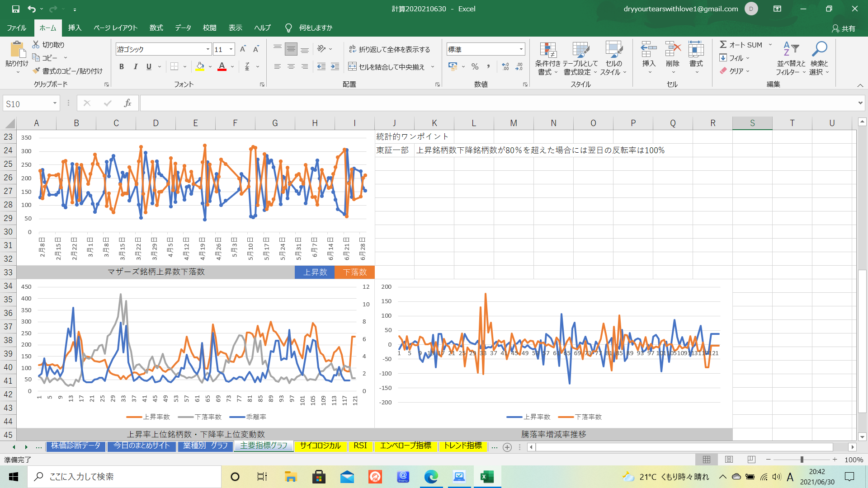868x488 pixels.
Task: Toggle Wrap Text for cells
Action: 389,49
